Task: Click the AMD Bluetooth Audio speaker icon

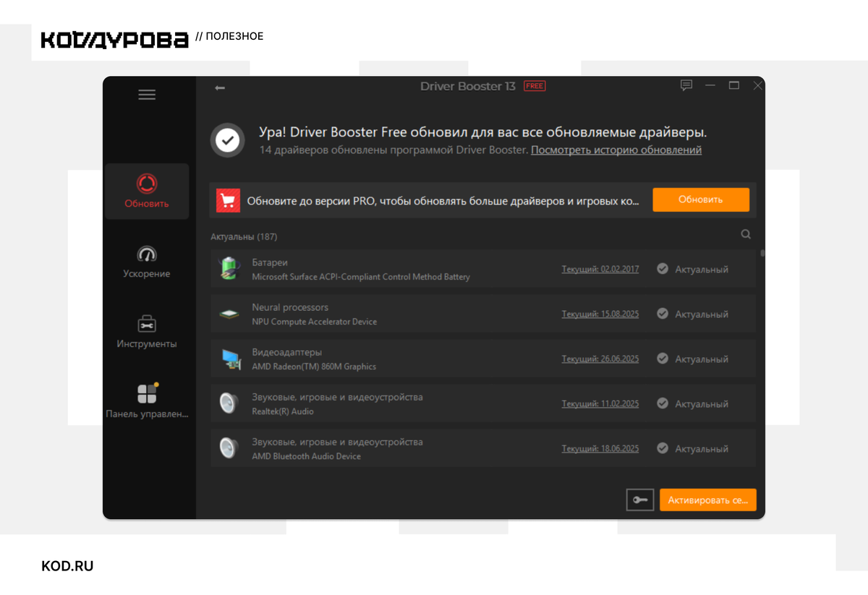Action: [x=229, y=448]
